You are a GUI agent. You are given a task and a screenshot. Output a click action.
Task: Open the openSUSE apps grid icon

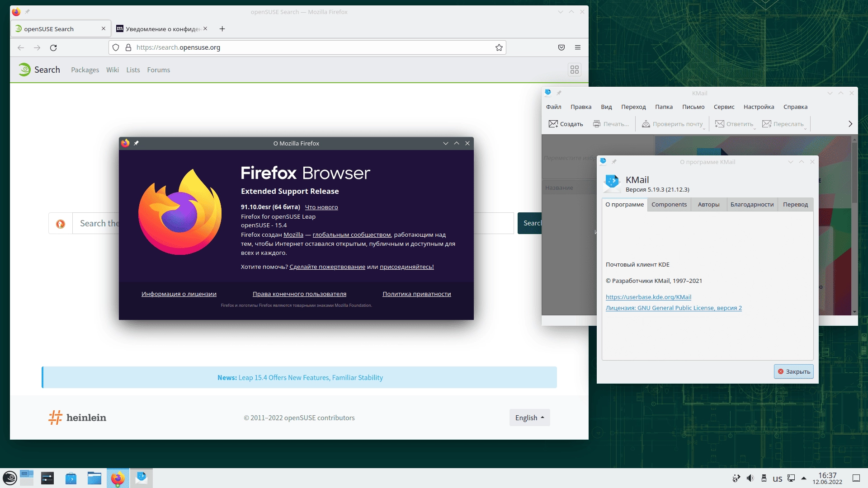click(575, 70)
